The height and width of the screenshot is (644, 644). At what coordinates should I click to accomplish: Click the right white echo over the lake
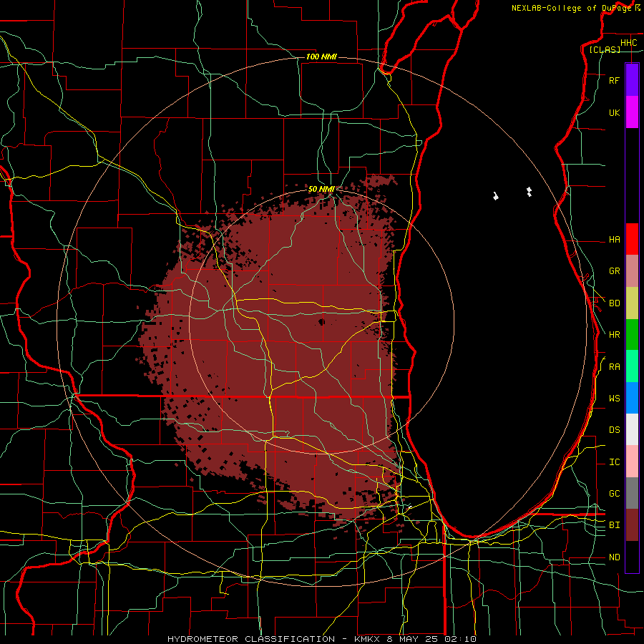[529, 191]
